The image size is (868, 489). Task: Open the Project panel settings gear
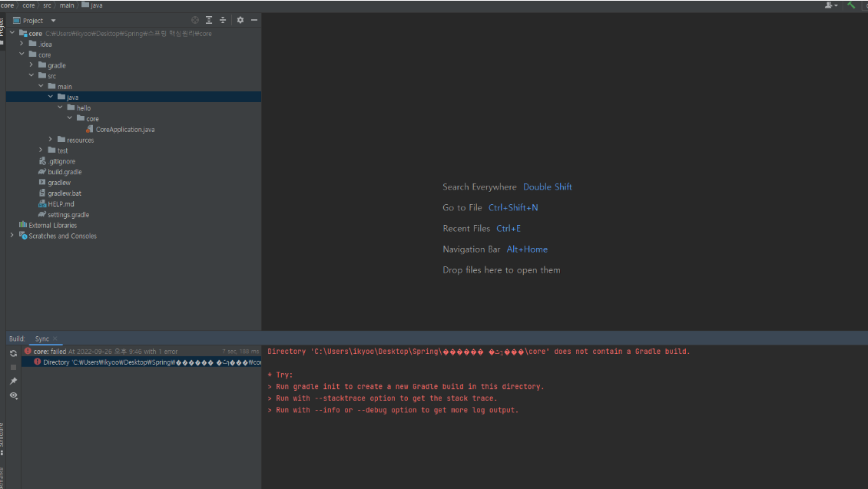(x=240, y=20)
